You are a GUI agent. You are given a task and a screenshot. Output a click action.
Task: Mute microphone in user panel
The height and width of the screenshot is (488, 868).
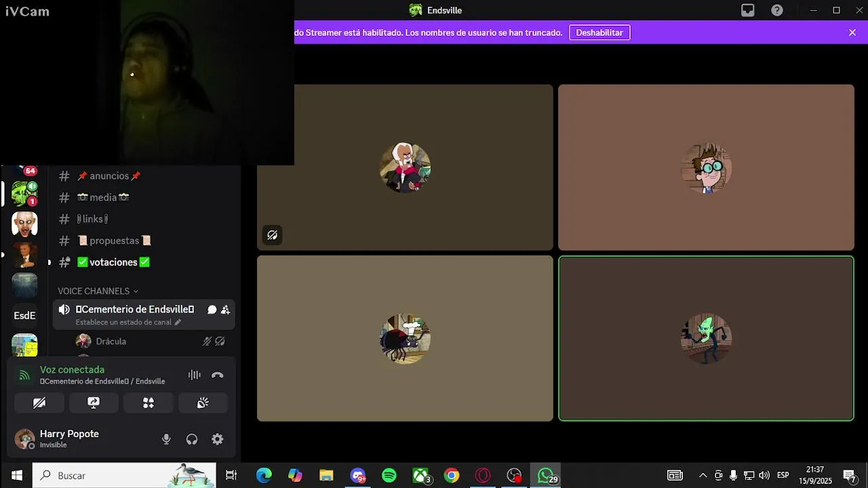[x=166, y=439]
